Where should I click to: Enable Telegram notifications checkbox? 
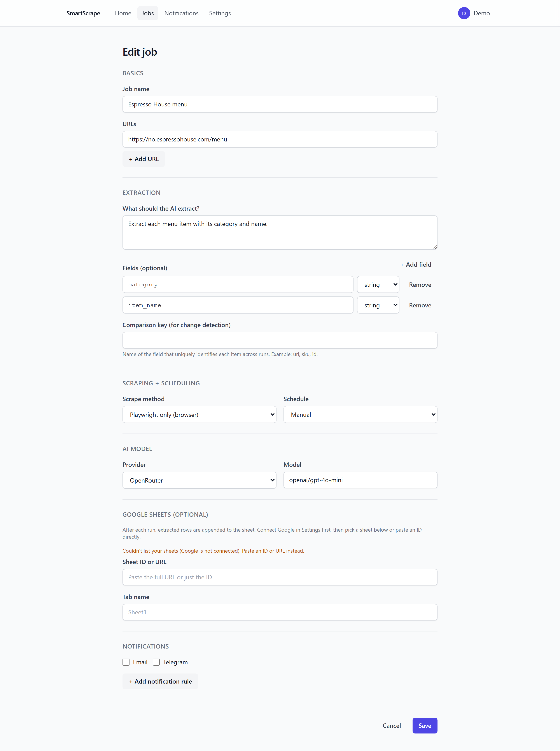tap(156, 662)
